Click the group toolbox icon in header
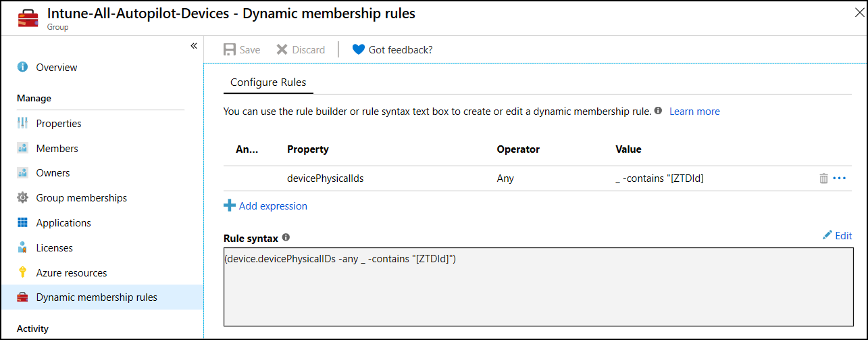Viewport: 868px width, 340px height. (x=29, y=18)
